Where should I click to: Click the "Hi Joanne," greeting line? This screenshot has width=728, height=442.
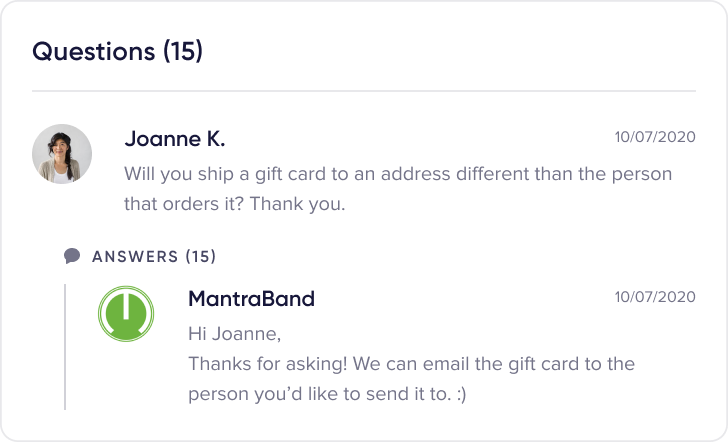pos(234,333)
